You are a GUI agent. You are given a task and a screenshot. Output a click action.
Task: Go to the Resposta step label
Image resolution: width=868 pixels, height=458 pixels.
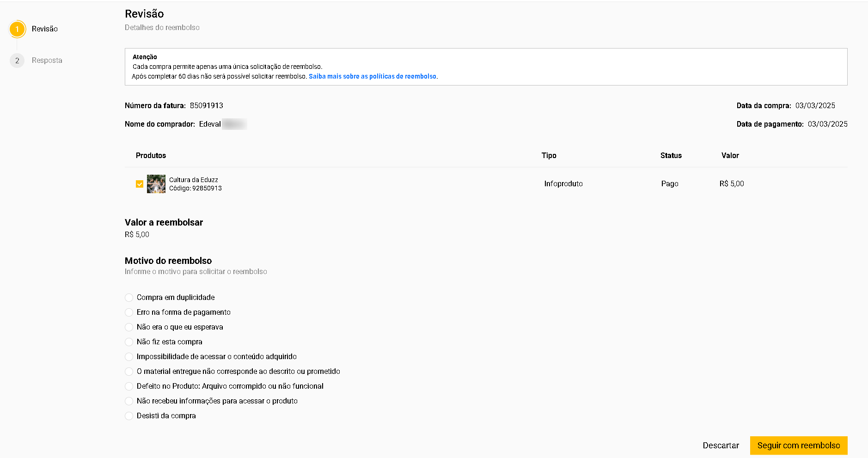[x=47, y=61]
